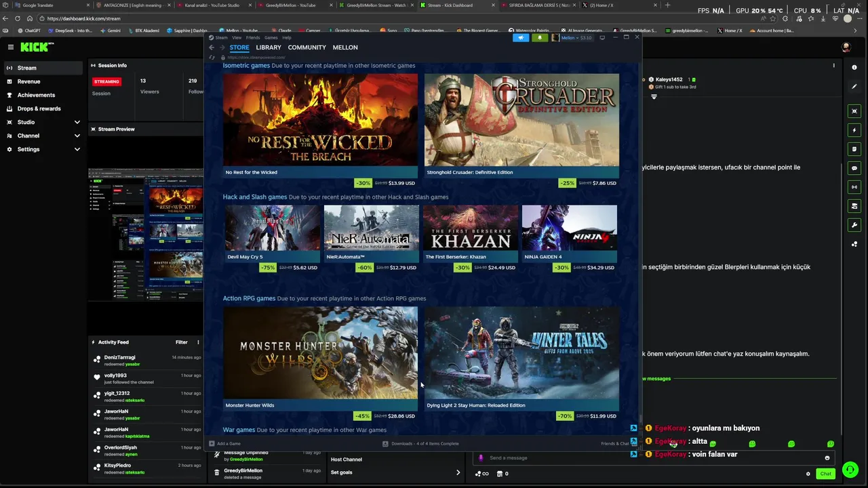Click the Steam Back arrow

click(212, 47)
